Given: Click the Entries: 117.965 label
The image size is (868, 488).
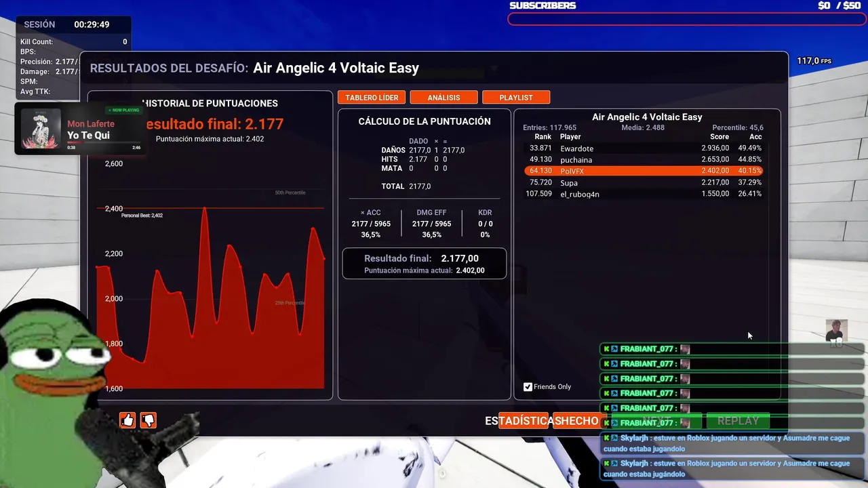Looking at the screenshot, I should coord(549,127).
